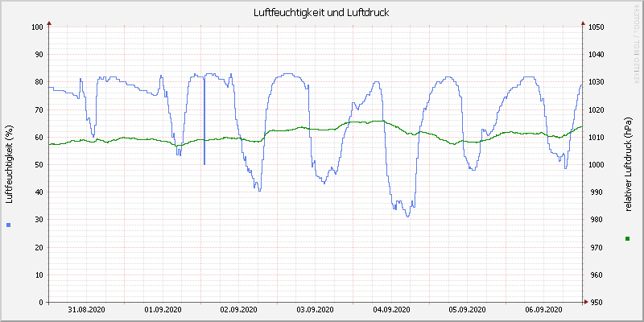Click the Luftfeuchtigkeit (%) axis label
644x322 pixels.
point(9,164)
